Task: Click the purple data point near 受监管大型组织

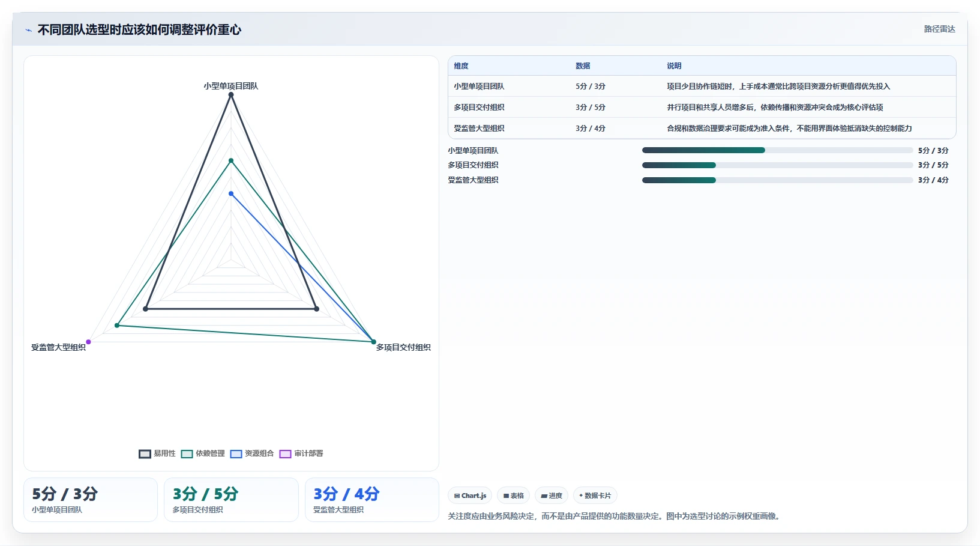Action: [x=89, y=342]
